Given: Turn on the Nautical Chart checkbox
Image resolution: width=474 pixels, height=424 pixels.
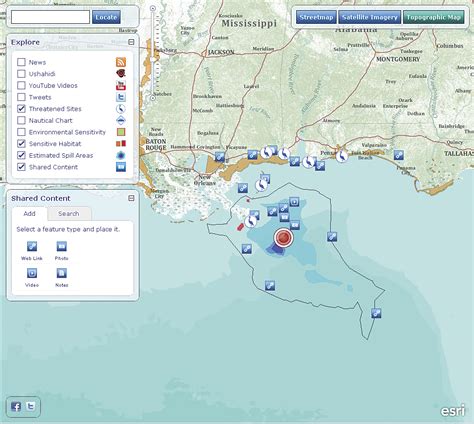Looking at the screenshot, I should pos(21,120).
